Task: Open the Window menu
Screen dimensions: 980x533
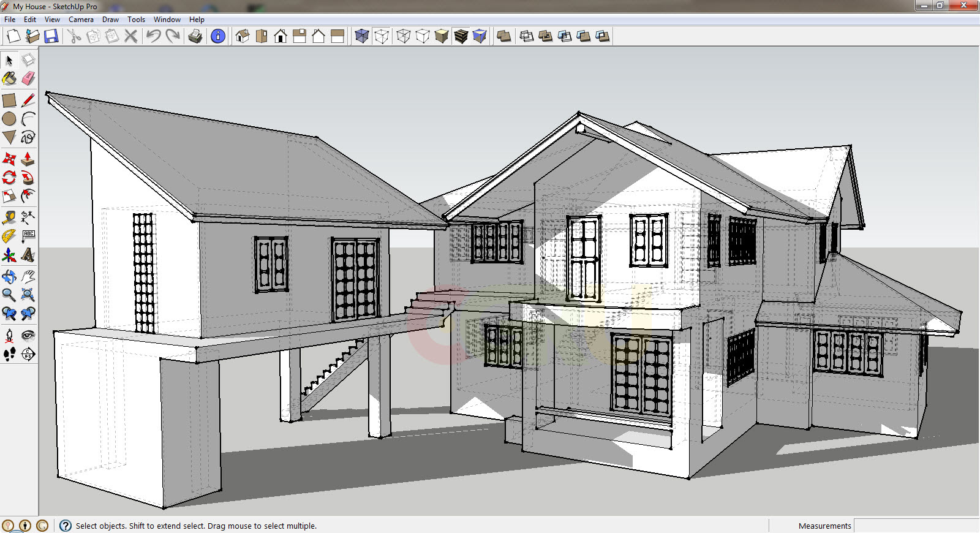Action: [x=167, y=20]
